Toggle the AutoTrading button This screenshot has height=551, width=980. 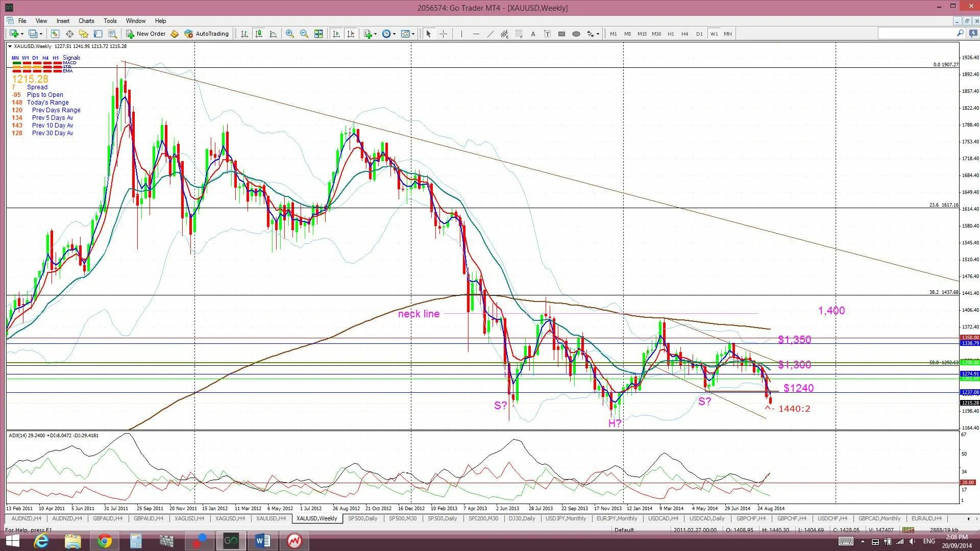[x=207, y=34]
